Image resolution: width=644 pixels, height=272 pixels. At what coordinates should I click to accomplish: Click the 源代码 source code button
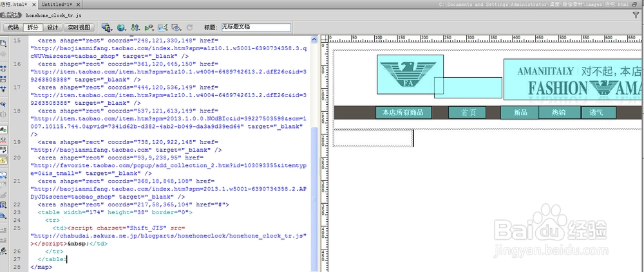coord(11,15)
